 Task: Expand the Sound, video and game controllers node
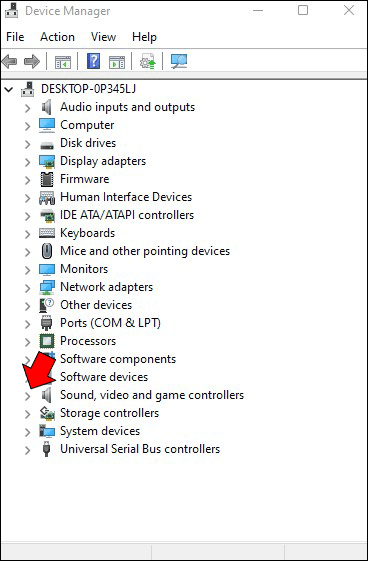tap(28, 396)
